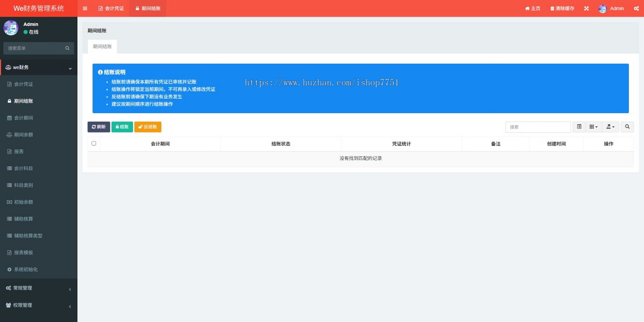Image resolution: width=644 pixels, height=322 pixels.
Task: Click the orange 反结账 button
Action: pos(148,127)
